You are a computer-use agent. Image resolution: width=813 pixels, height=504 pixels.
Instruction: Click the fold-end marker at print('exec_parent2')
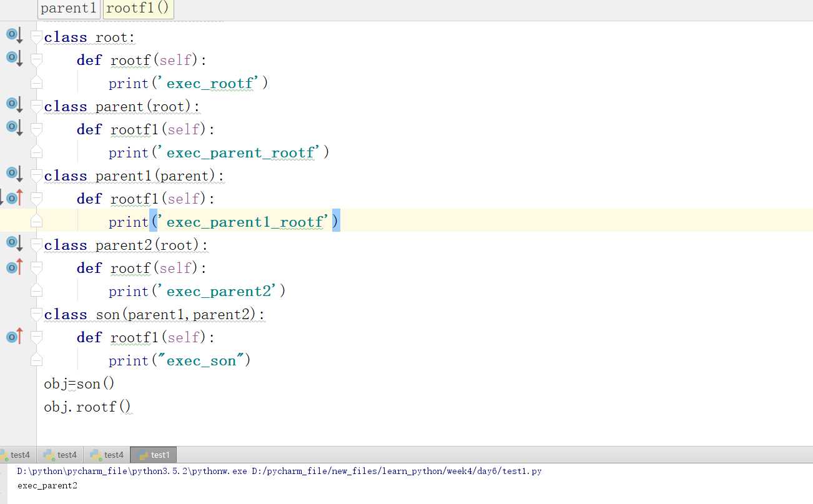click(x=36, y=290)
